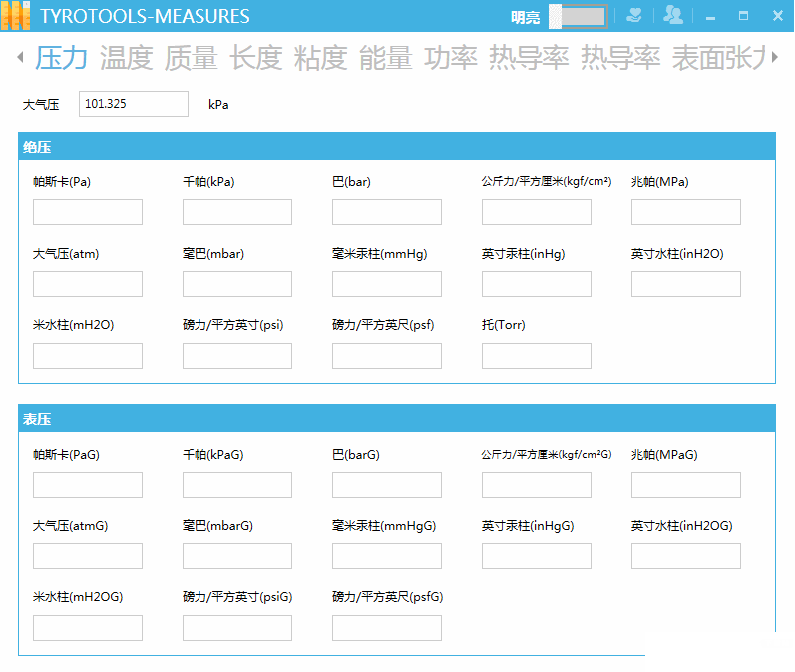Image resolution: width=795 pixels, height=672 pixels.
Task: Click the 磅力/平方英寸(psi) input field
Action: pos(237,356)
